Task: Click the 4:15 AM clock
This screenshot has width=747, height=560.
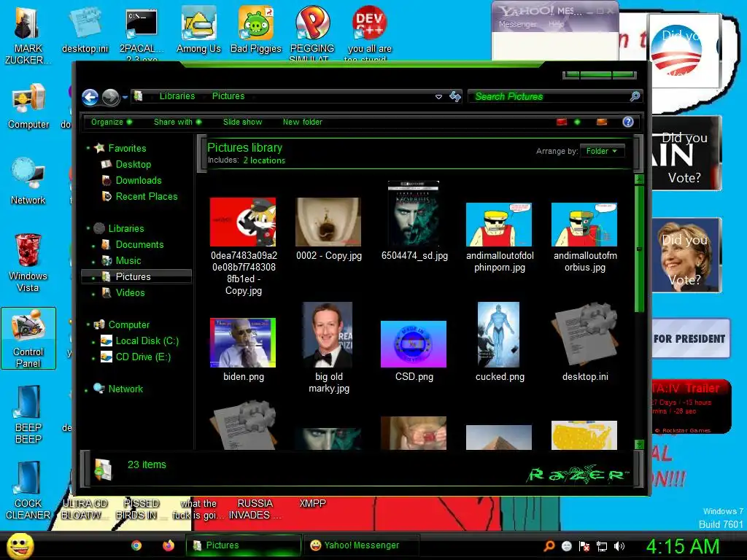Action: (682, 546)
